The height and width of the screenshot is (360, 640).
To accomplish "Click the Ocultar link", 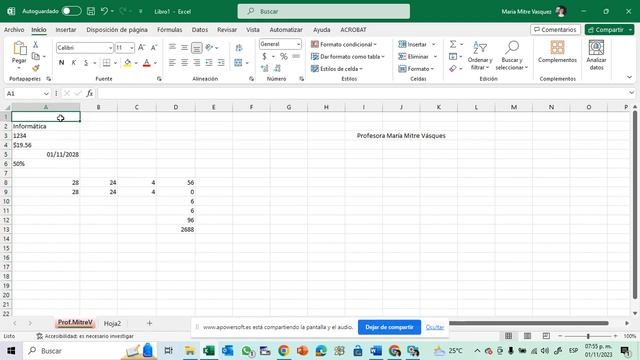I will point(435,327).
